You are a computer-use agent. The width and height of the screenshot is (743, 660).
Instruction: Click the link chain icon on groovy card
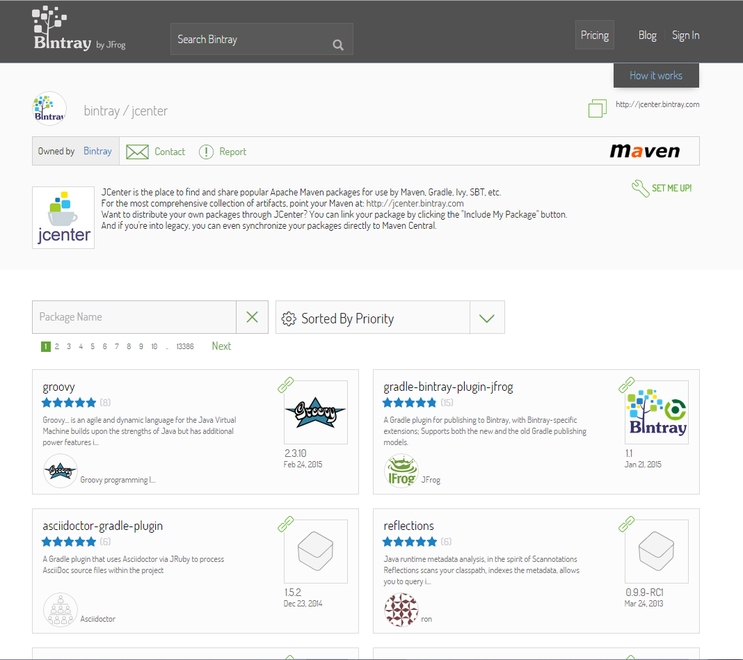coord(286,385)
